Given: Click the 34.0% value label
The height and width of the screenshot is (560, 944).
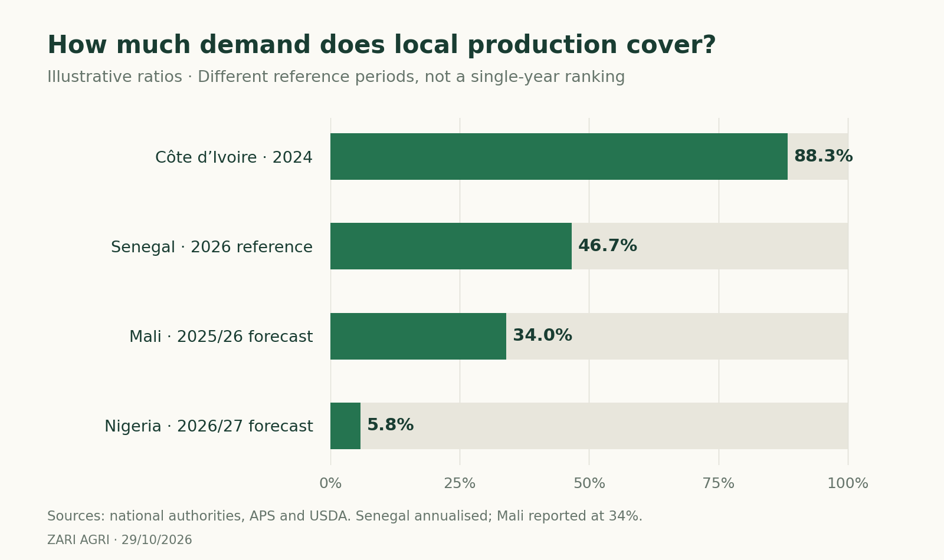Looking at the screenshot, I should (542, 335).
